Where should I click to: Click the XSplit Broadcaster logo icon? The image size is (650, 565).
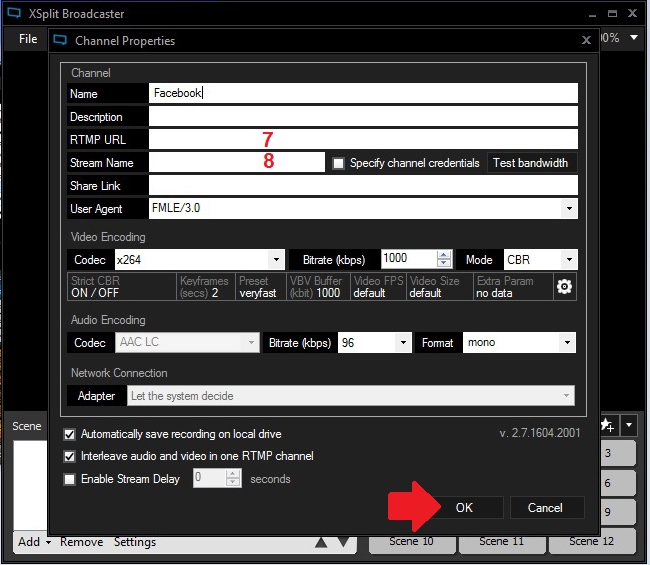[x=13, y=14]
